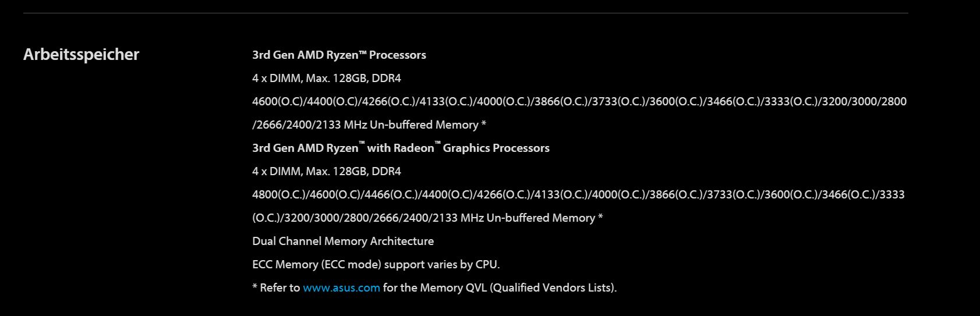
Task: Click the '/2666/2400/2133 MHz Un-buffered Memory' line
Action: coord(369,125)
